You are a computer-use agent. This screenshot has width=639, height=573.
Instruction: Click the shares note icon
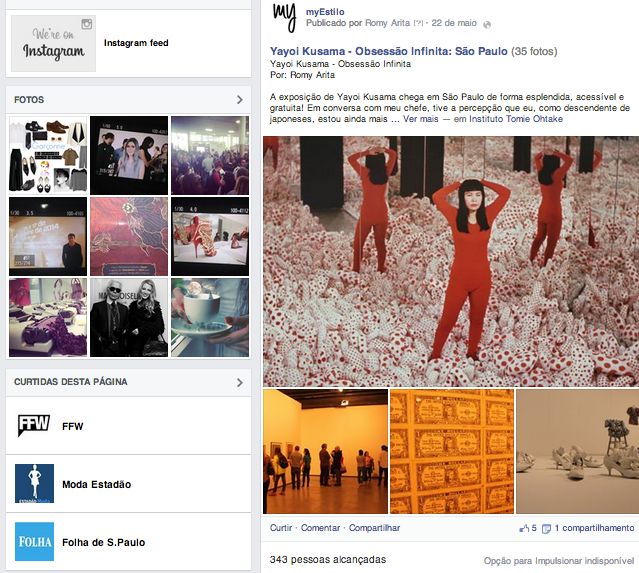tap(546, 529)
